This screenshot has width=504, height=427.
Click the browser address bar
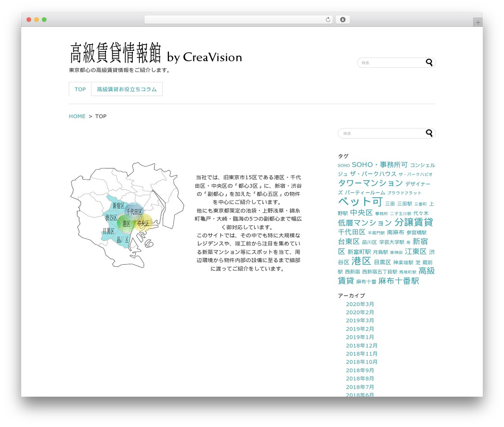click(x=239, y=20)
